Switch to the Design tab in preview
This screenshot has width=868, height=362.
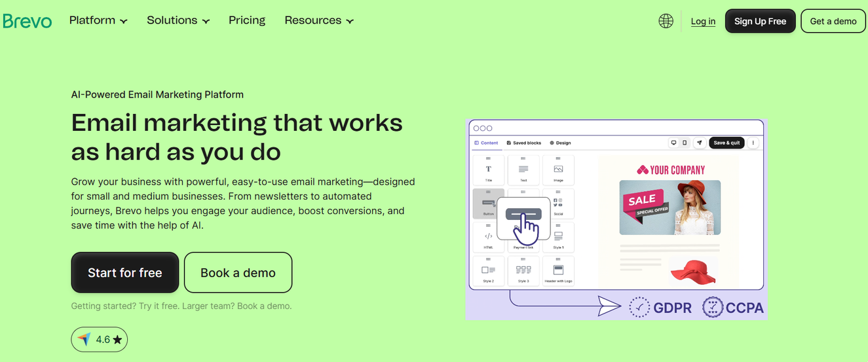coord(560,143)
